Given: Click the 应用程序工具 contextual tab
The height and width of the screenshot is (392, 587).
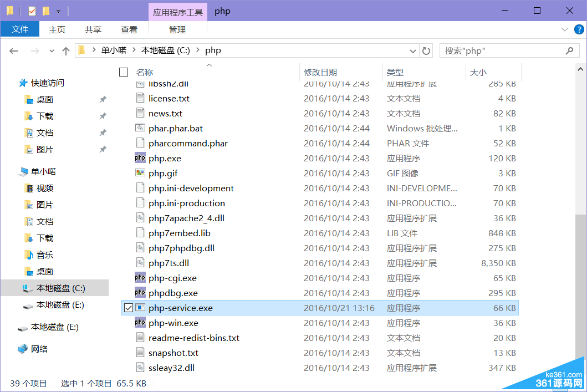Looking at the screenshot, I should (x=178, y=12).
